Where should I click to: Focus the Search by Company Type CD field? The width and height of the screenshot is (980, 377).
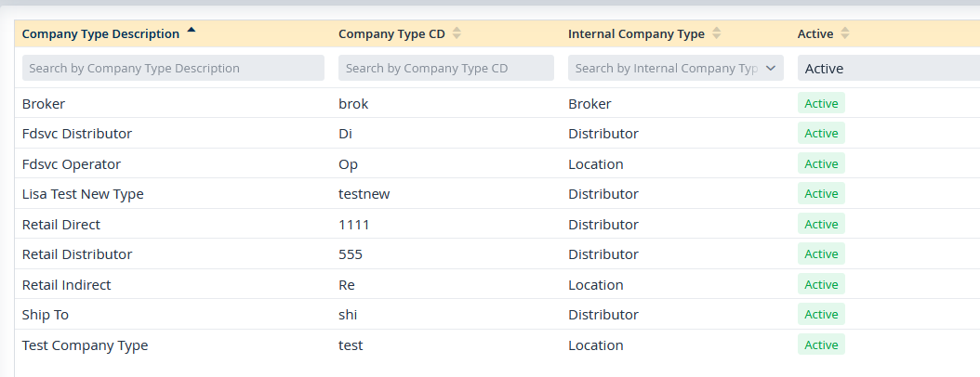tap(446, 68)
